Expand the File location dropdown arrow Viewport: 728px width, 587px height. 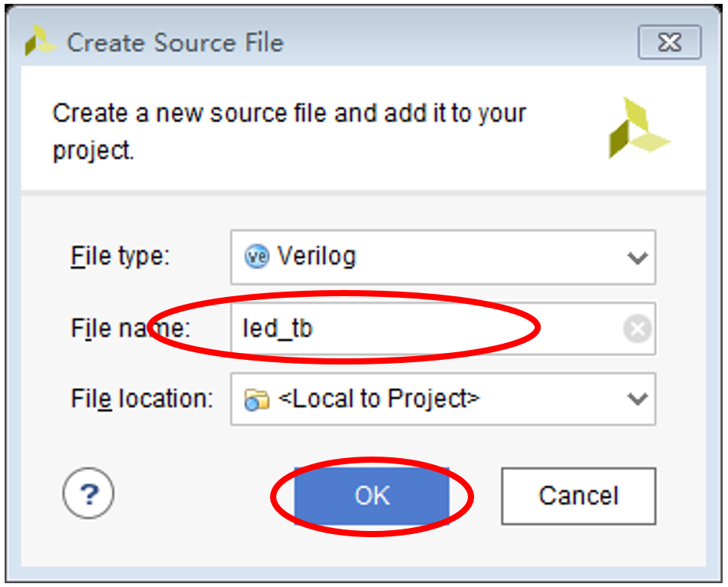pyautogui.click(x=637, y=399)
